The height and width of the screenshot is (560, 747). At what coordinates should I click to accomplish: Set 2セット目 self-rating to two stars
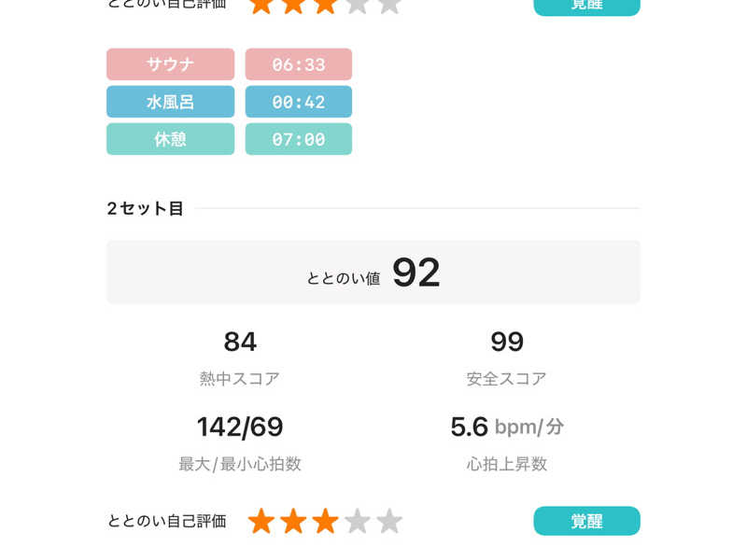click(293, 521)
